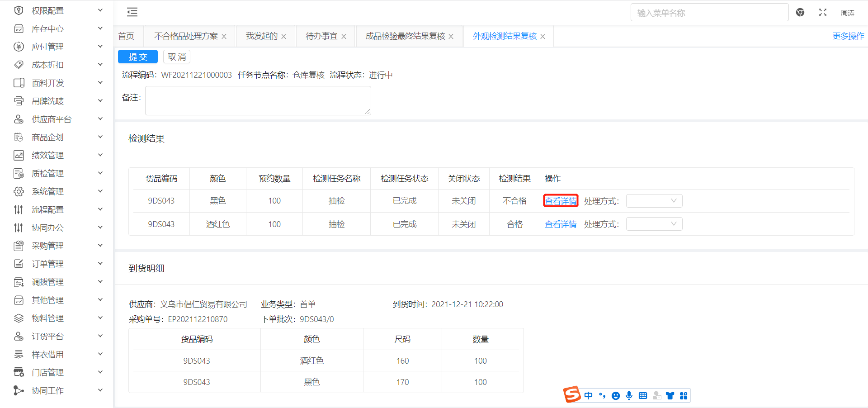Switch to 成品检验最终结果复核 tab
The width and height of the screenshot is (868, 408).
pyautogui.click(x=405, y=36)
